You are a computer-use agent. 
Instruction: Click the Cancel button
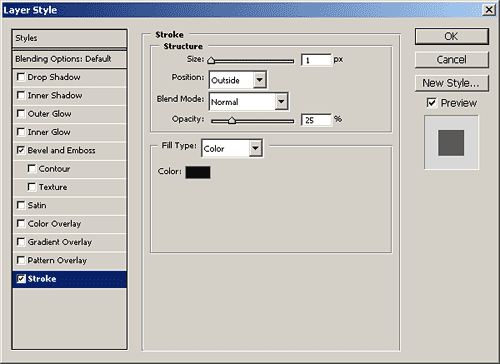point(452,60)
